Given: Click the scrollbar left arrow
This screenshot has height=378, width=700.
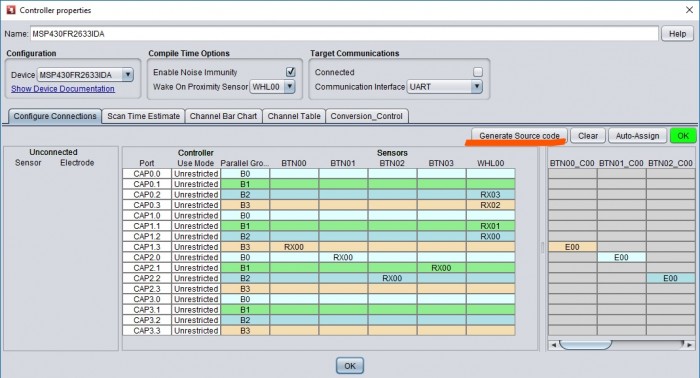Looking at the screenshot, I should (x=554, y=345).
